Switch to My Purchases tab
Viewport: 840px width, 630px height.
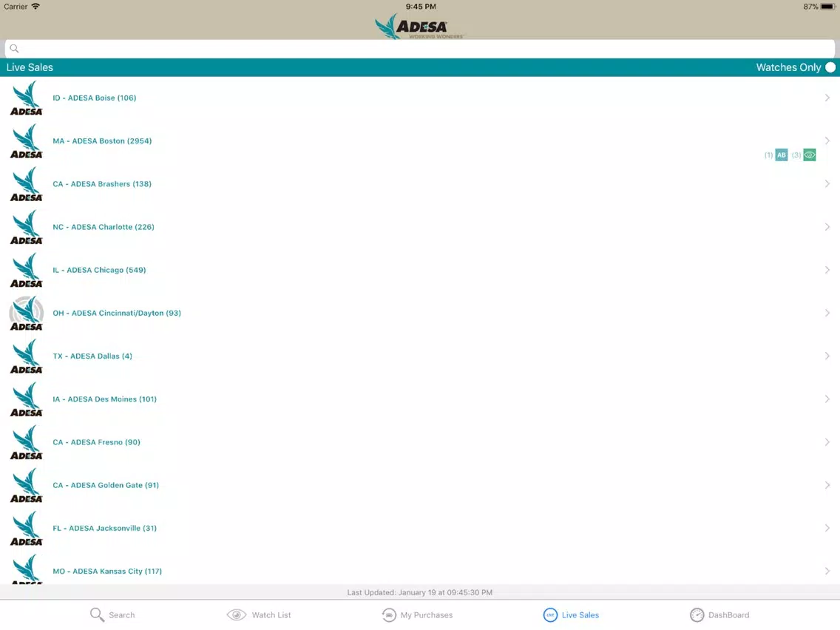(x=417, y=615)
